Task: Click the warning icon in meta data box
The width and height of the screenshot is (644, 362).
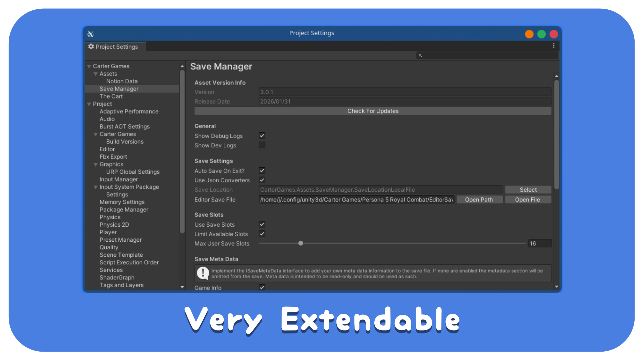Action: pyautogui.click(x=203, y=273)
